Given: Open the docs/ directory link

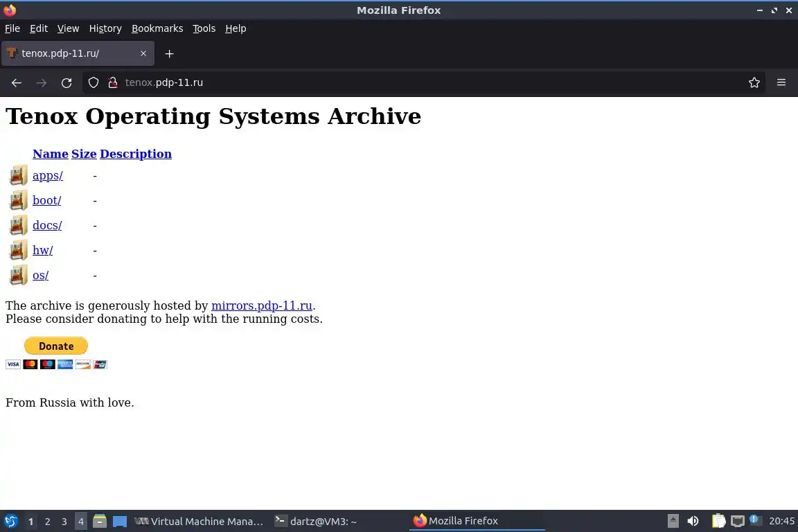Looking at the screenshot, I should tap(47, 226).
